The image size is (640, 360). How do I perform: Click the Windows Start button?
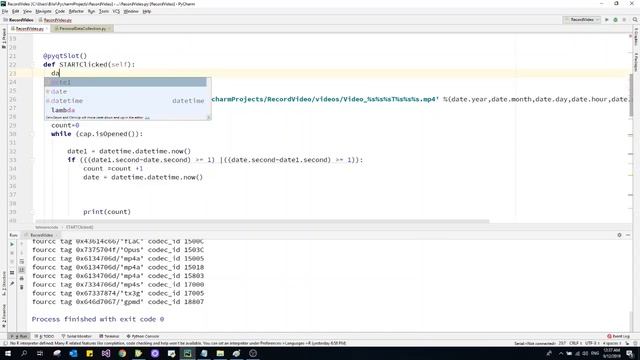pyautogui.click(x=8, y=353)
